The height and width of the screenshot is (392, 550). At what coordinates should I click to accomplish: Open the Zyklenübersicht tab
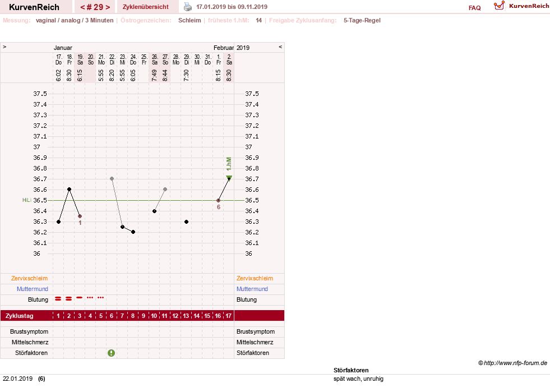click(146, 7)
